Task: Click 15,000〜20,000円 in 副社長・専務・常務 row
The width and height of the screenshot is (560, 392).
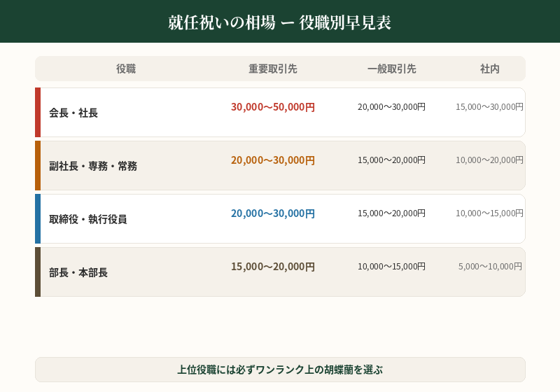Action: pos(392,160)
